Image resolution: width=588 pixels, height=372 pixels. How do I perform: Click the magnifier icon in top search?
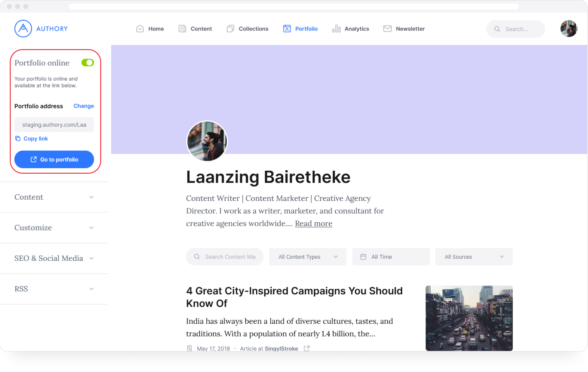coord(497,29)
